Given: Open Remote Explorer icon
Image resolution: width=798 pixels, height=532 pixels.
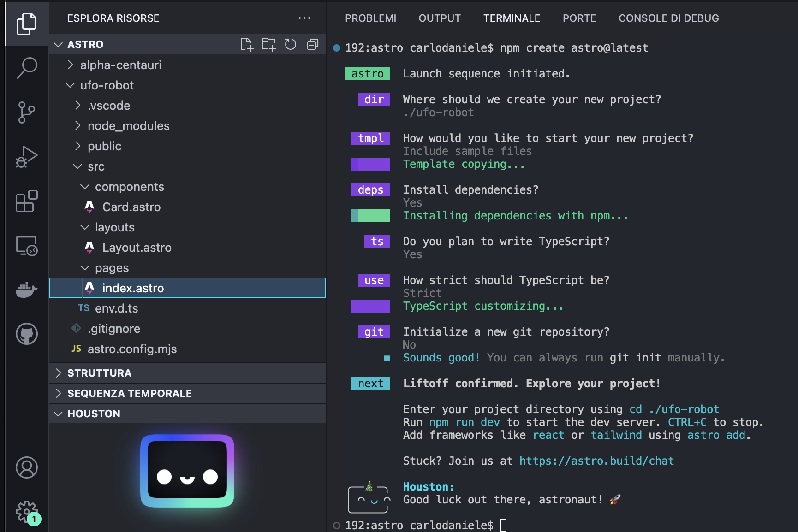Looking at the screenshot, I should [x=26, y=245].
